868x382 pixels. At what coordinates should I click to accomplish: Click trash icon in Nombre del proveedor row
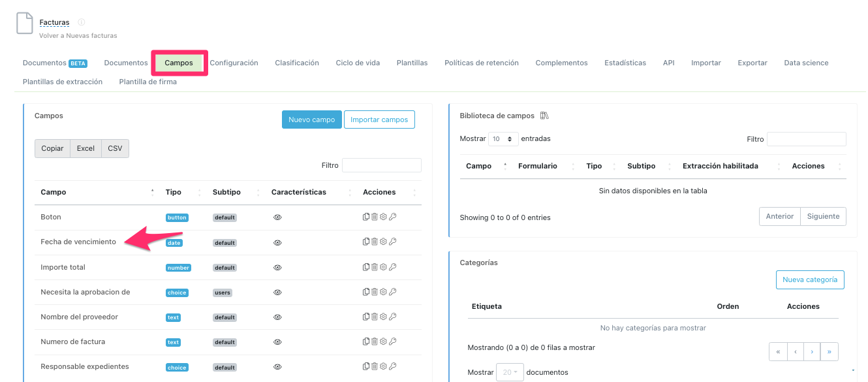click(375, 317)
